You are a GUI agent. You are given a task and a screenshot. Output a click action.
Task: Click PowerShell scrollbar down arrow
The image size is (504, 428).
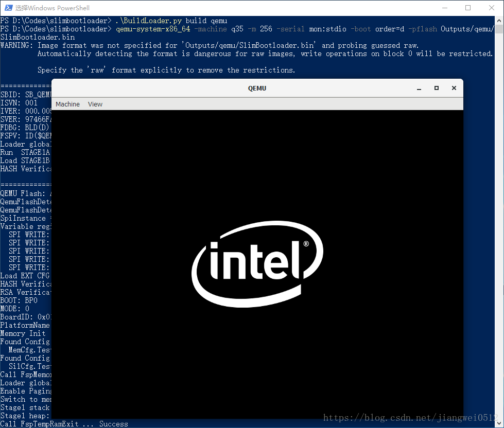(499, 423)
